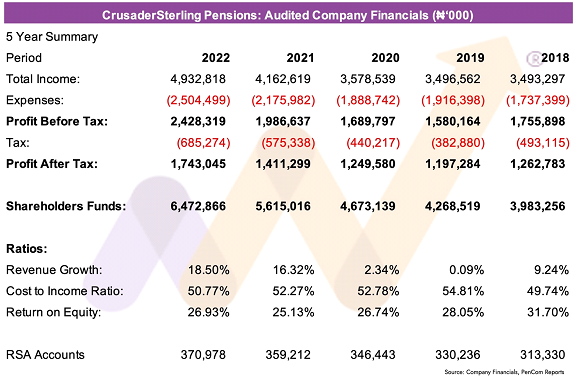The width and height of the screenshot is (587, 383).
Task: Select the 2022 Expenses figure (2,504,499)
Action: click(x=198, y=100)
